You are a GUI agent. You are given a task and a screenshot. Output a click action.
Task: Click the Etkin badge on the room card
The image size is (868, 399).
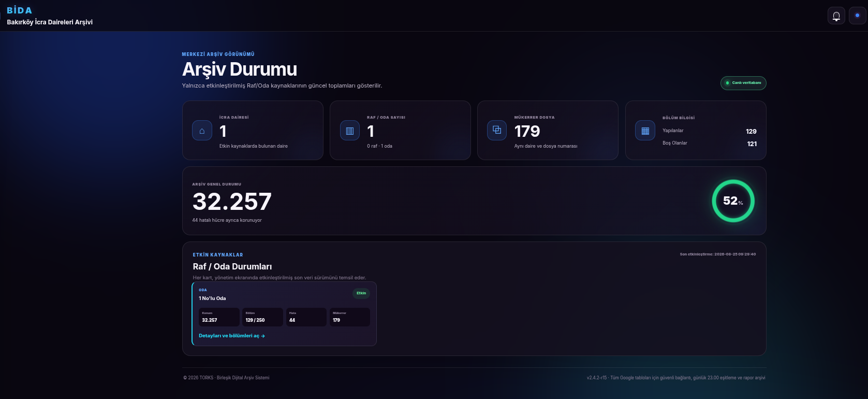pos(361,293)
